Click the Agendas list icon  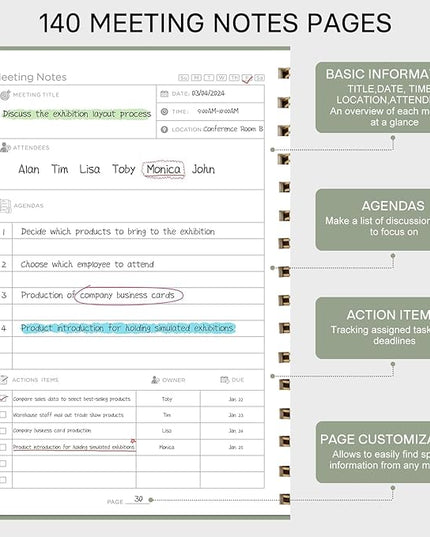pyautogui.click(x=5, y=206)
